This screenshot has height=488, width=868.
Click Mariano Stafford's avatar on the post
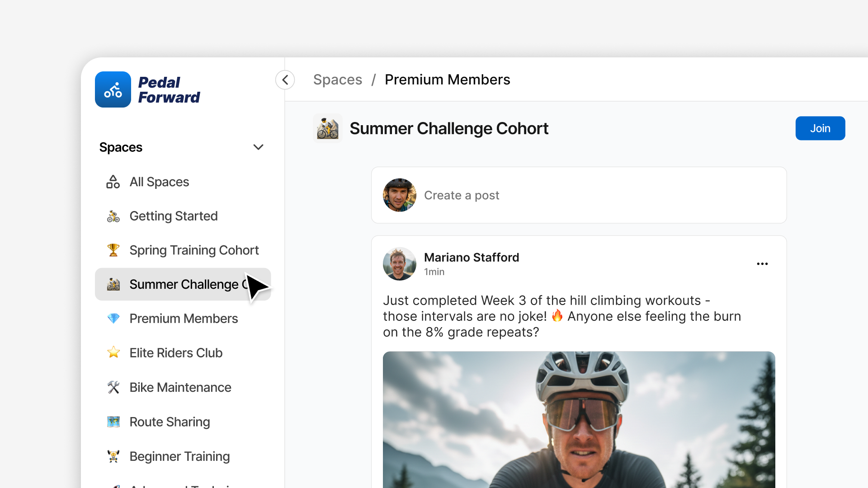coord(399,264)
